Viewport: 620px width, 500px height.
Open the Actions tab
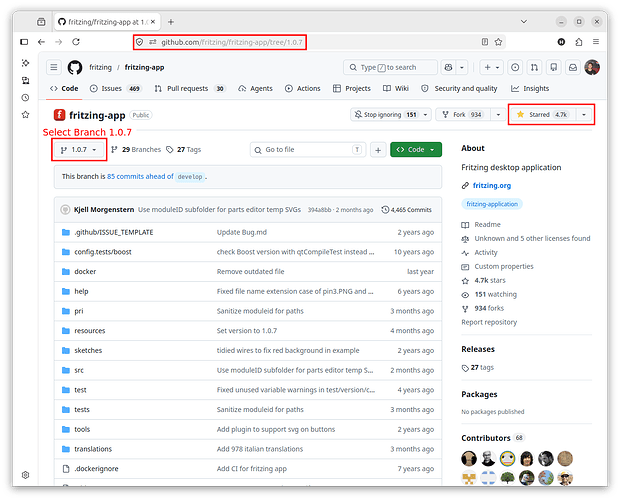click(x=302, y=89)
